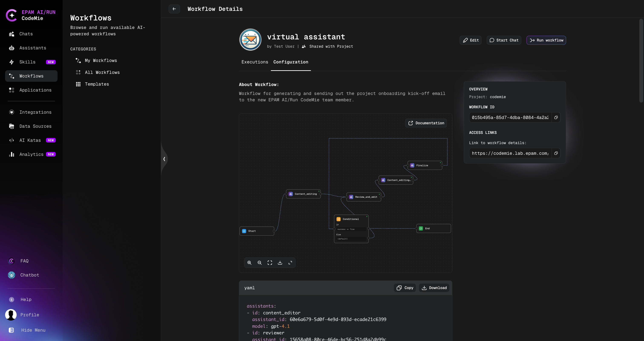Click the CodeMie logo icon
644x341 pixels.
(x=11, y=15)
